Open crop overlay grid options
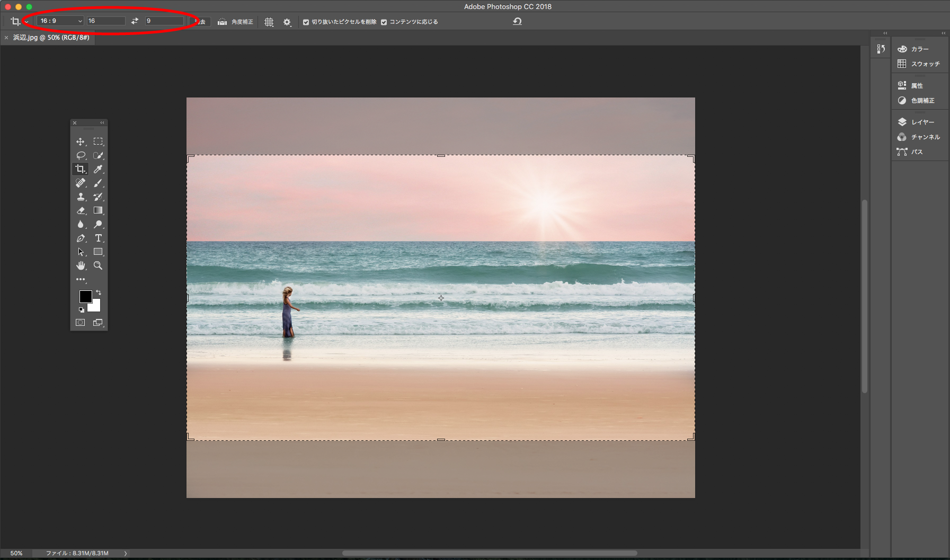950x560 pixels. 269,22
